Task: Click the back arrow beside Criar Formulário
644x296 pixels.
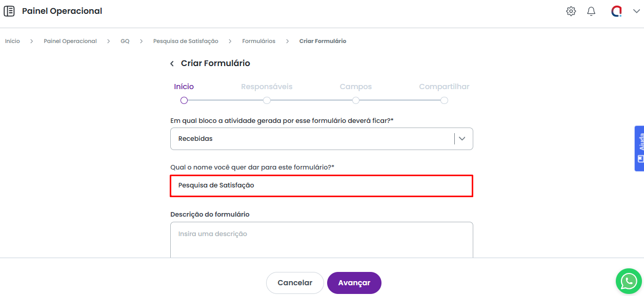Action: coord(172,64)
